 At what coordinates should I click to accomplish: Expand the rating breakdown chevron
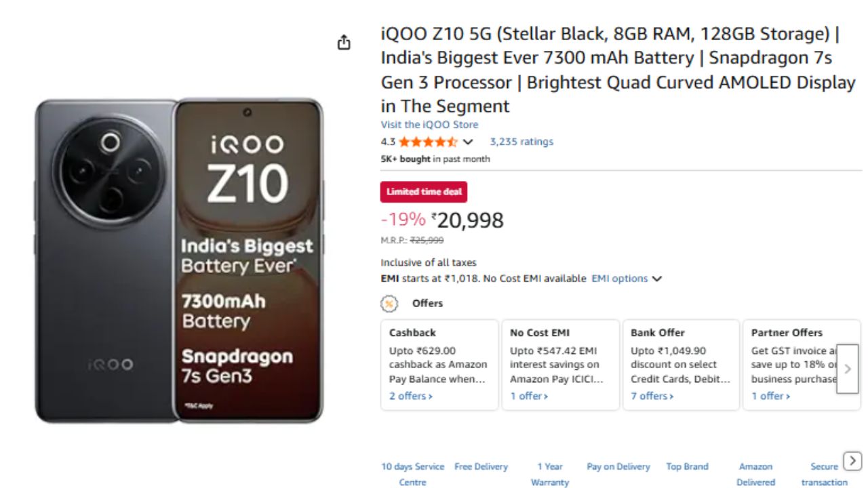pos(468,142)
